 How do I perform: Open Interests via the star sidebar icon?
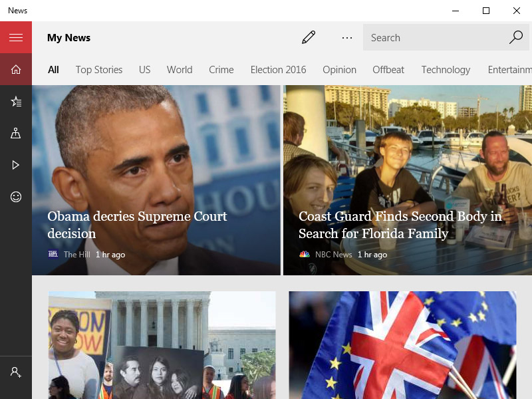pos(15,101)
